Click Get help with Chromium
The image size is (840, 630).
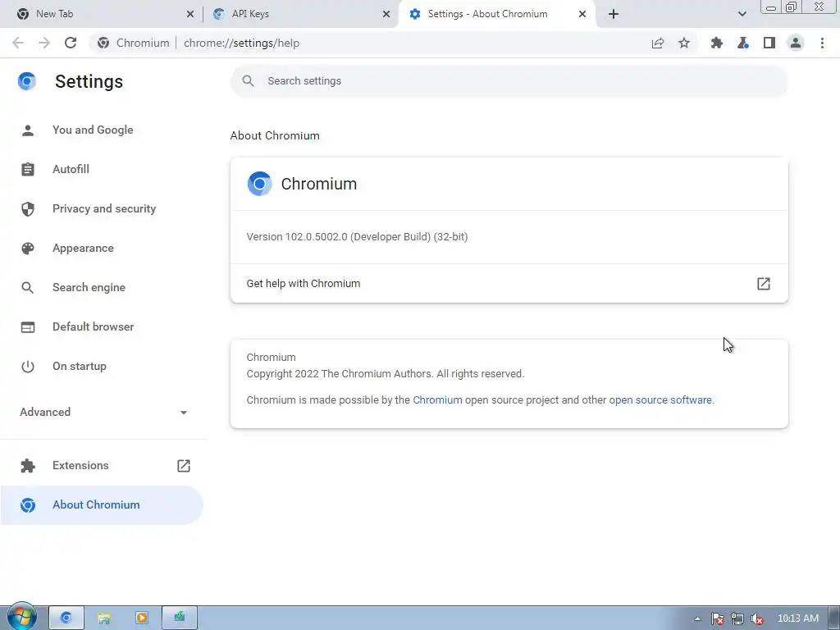(x=509, y=283)
